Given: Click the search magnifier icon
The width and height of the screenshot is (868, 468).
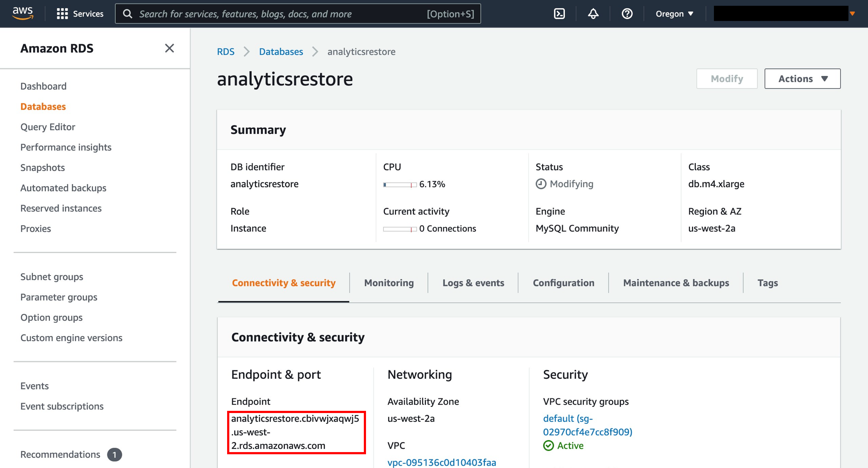Looking at the screenshot, I should click(127, 14).
